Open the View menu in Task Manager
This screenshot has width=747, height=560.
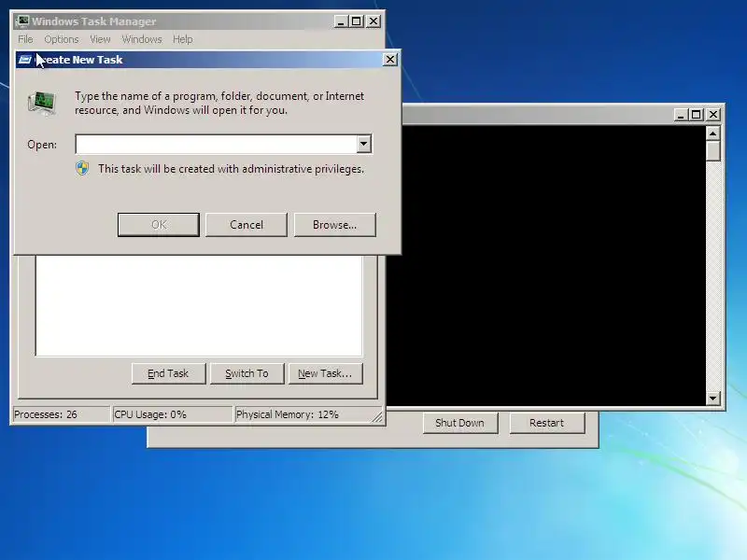tap(100, 39)
